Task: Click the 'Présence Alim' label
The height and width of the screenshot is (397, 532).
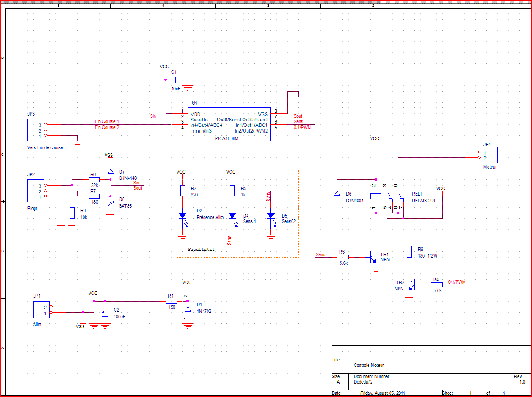Action: pyautogui.click(x=210, y=217)
